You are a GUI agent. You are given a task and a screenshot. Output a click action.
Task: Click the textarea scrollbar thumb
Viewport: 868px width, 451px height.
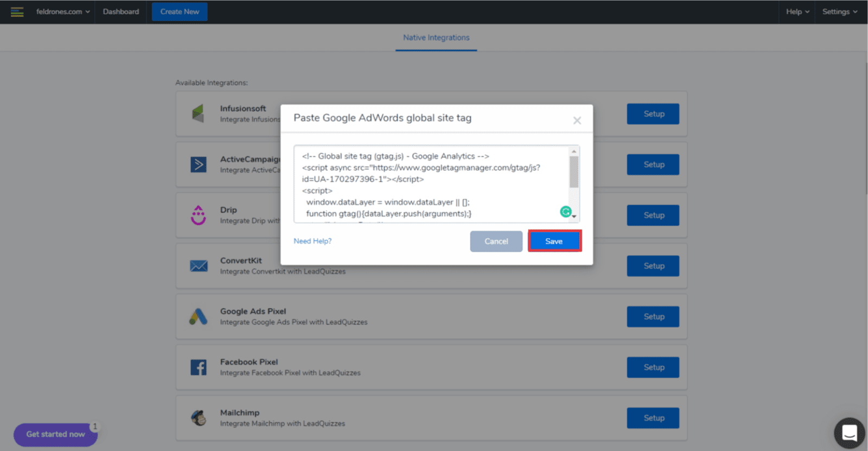[574, 172]
